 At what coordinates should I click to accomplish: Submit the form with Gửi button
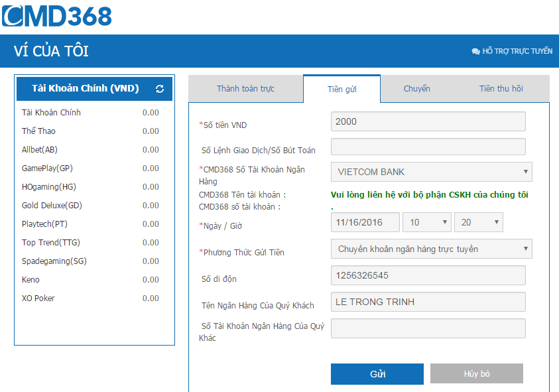[377, 374]
